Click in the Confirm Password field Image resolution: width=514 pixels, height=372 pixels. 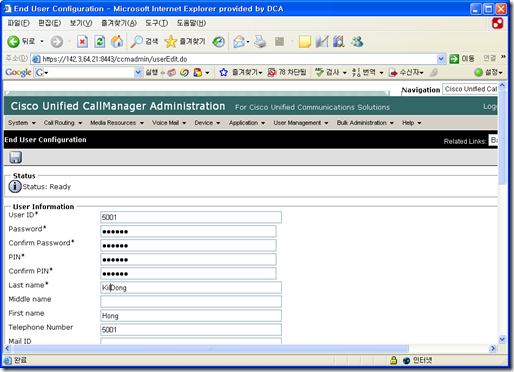188,245
